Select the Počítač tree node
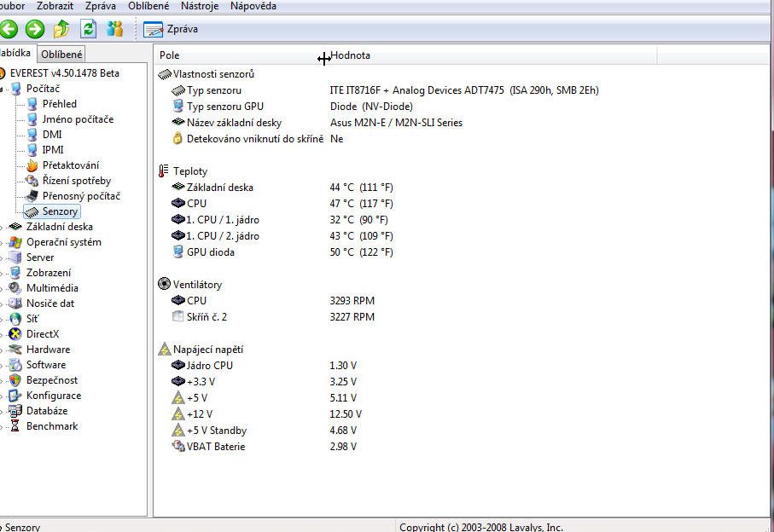The image size is (774, 532). click(x=43, y=89)
